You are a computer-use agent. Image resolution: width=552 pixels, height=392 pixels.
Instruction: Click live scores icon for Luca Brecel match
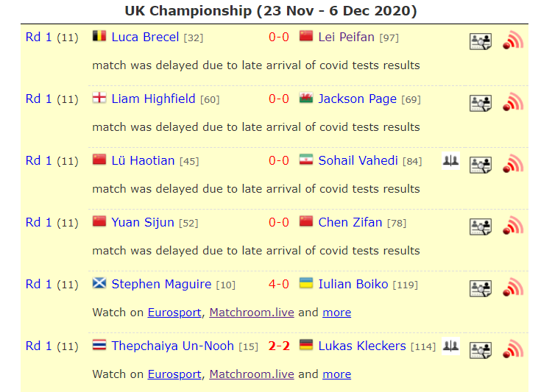pos(513,40)
